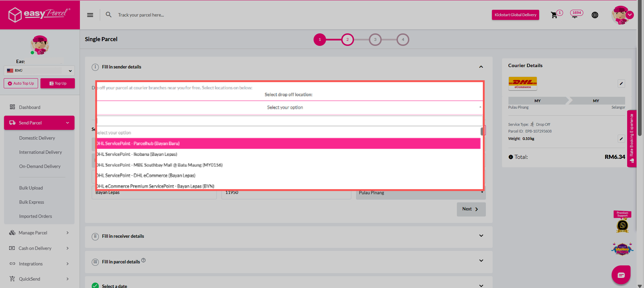Open the Select your option dropdown

click(289, 108)
